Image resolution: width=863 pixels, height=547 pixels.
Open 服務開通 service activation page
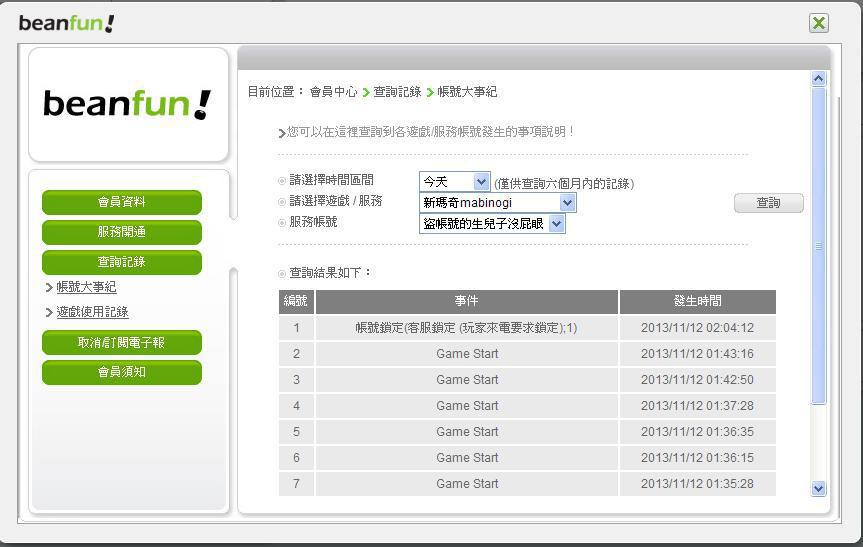(122, 232)
